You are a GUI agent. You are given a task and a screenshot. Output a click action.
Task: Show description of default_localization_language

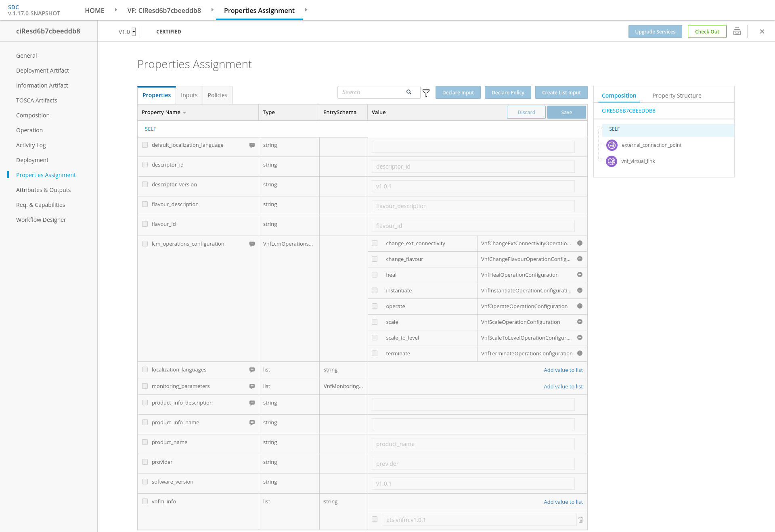(x=252, y=145)
